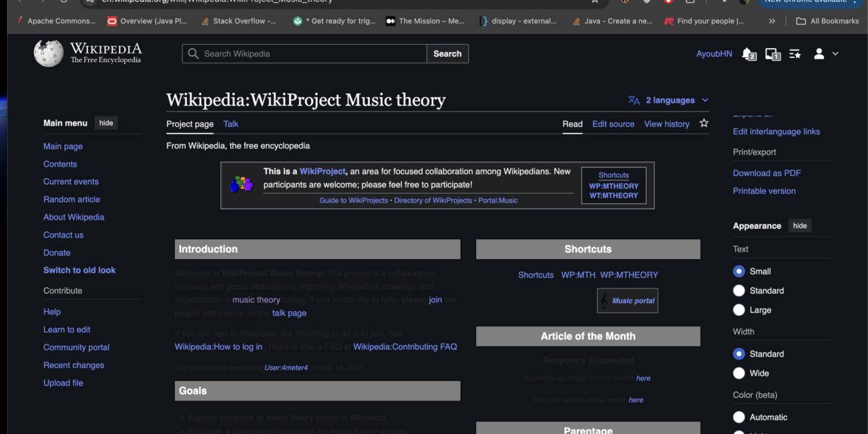Open the user account menu icon
Screen dimensions: 868x434
819,54
